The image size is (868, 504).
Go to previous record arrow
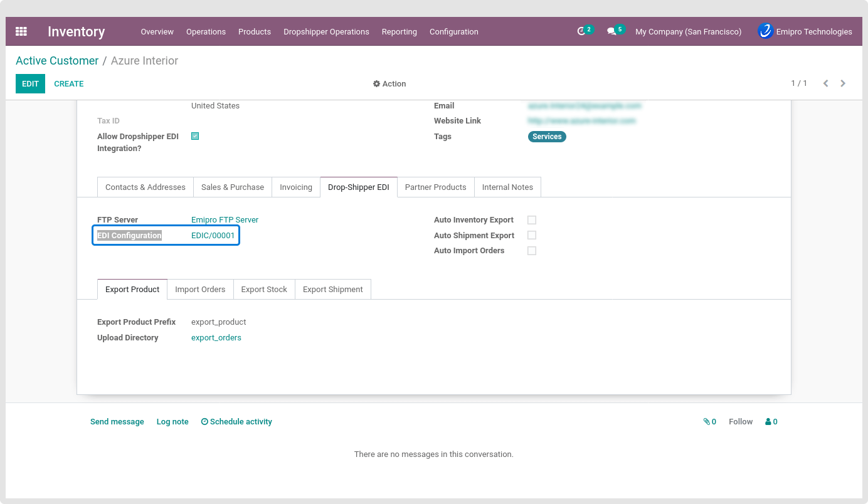pyautogui.click(x=826, y=83)
